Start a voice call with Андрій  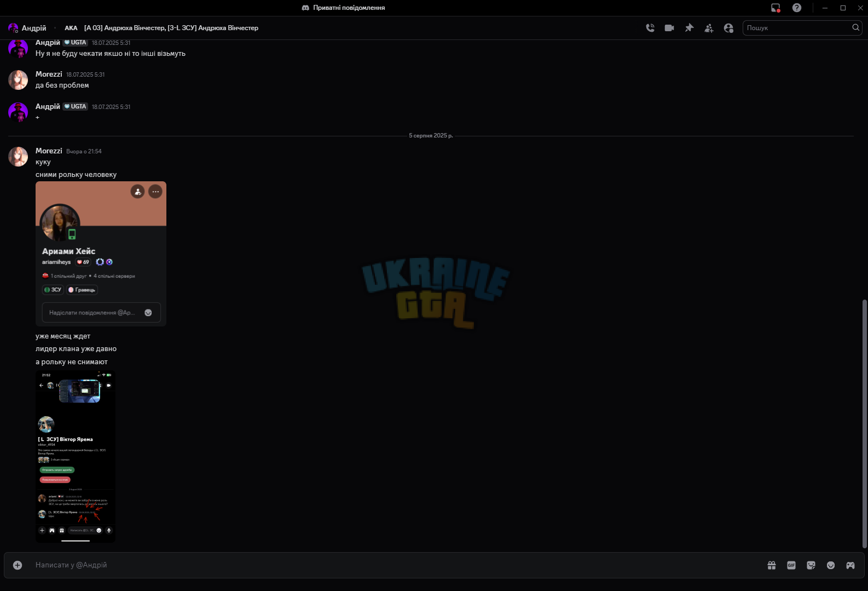click(650, 28)
